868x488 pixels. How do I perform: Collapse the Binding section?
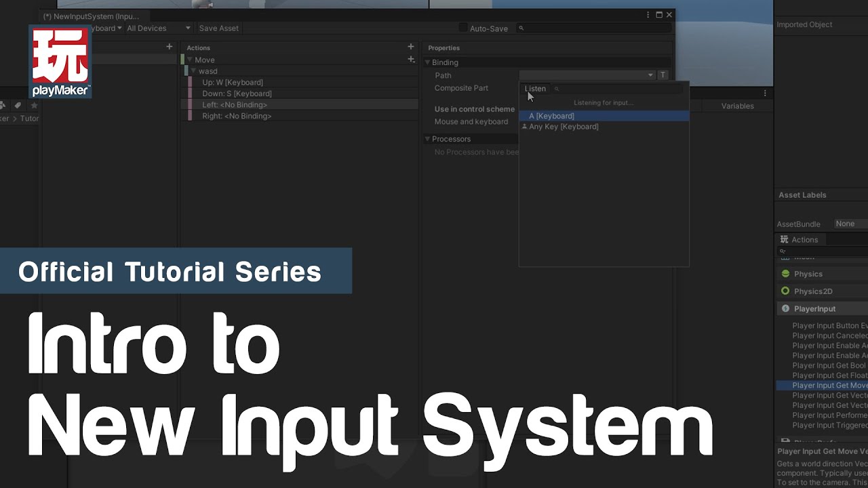click(427, 62)
